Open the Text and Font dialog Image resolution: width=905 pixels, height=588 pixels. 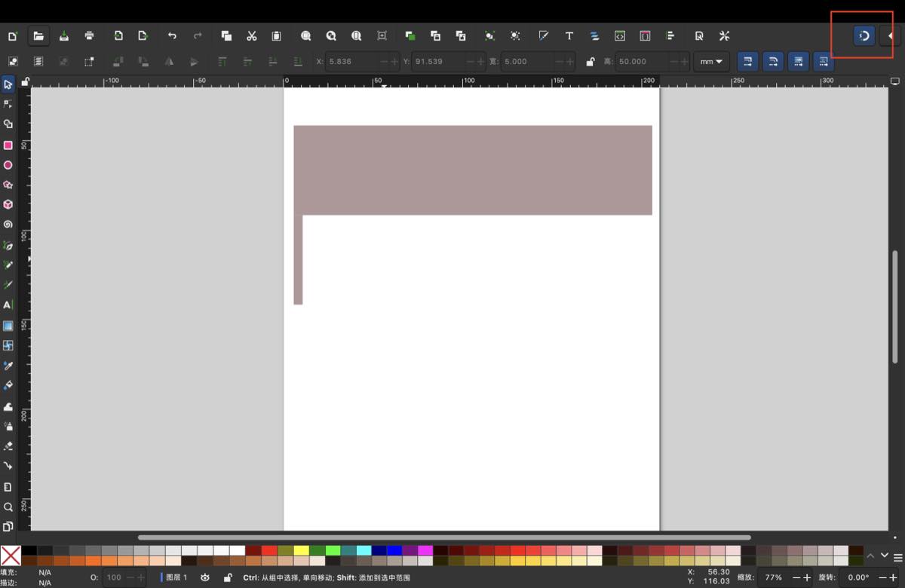(569, 35)
